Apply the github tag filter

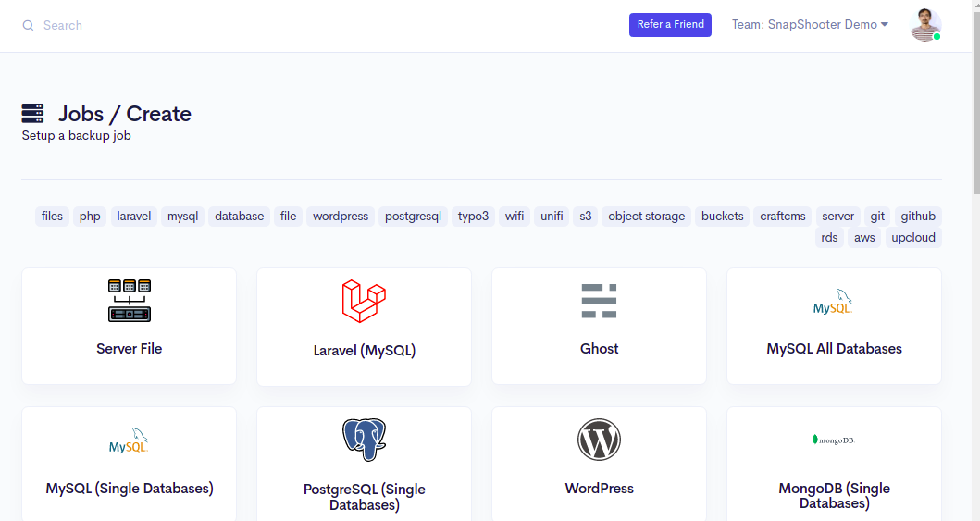coord(918,217)
